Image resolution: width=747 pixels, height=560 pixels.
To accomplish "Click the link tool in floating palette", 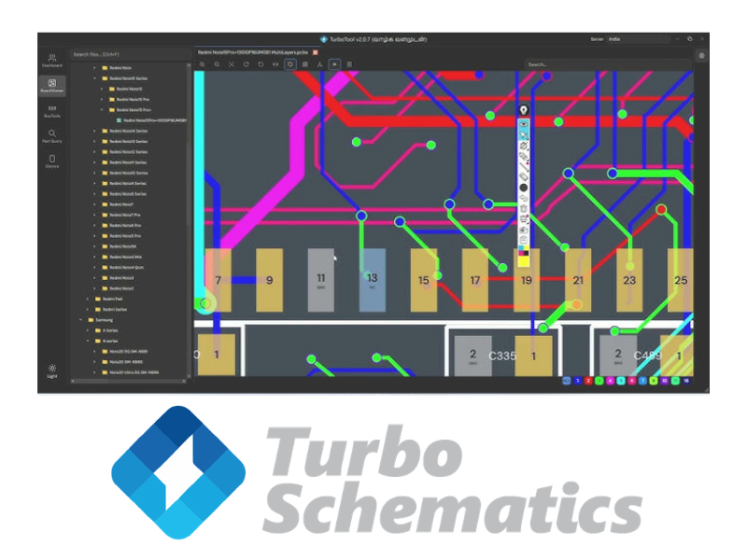I will 524,198.
